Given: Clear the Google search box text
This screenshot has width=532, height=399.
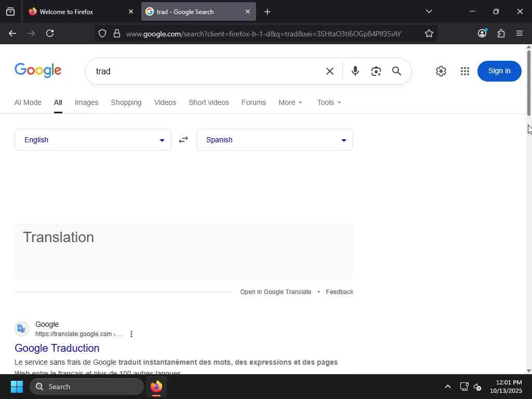Looking at the screenshot, I should click(330, 71).
